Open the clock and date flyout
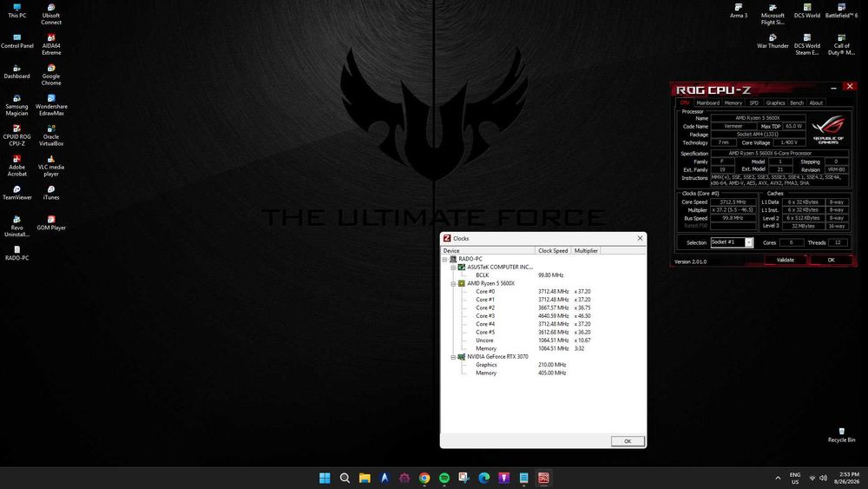 846,478
